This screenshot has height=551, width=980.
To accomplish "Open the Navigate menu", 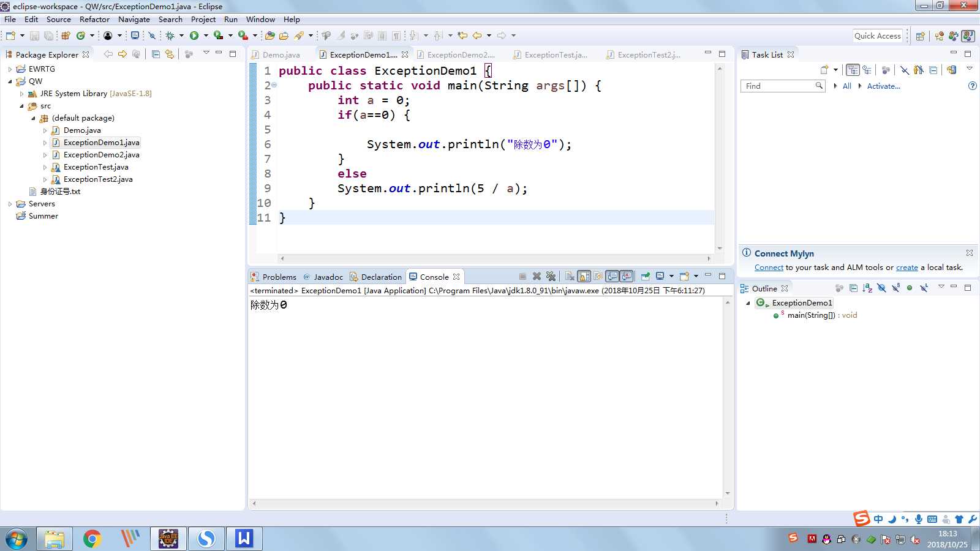I will 134,19.
